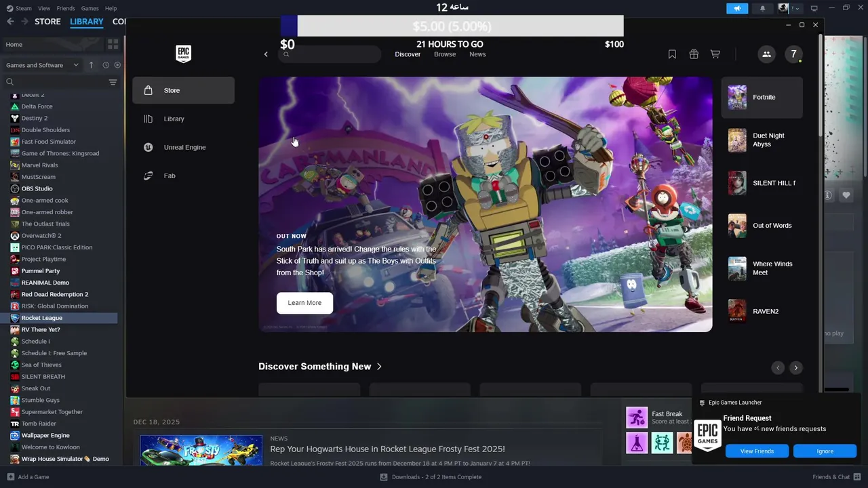The height and width of the screenshot is (488, 868).
Task: Select Out of Words featured item
Action: point(762,226)
